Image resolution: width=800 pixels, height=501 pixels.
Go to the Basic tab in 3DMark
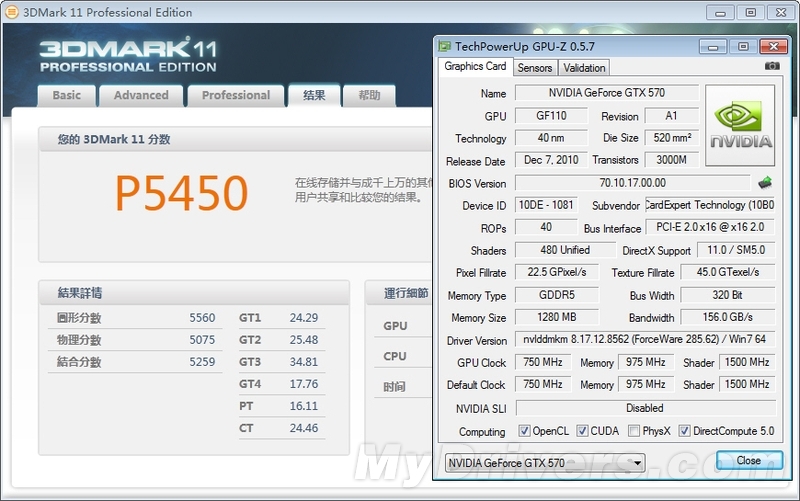(x=67, y=96)
